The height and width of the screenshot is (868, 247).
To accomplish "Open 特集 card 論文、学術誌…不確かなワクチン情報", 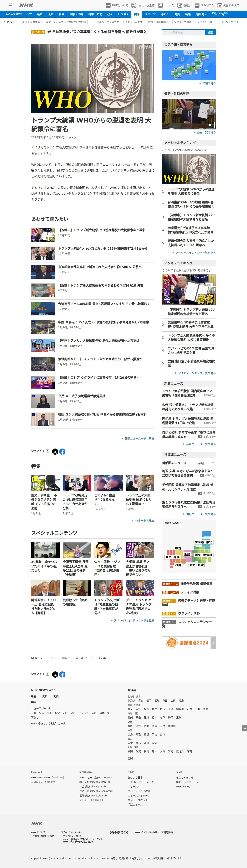I will 45,496.
